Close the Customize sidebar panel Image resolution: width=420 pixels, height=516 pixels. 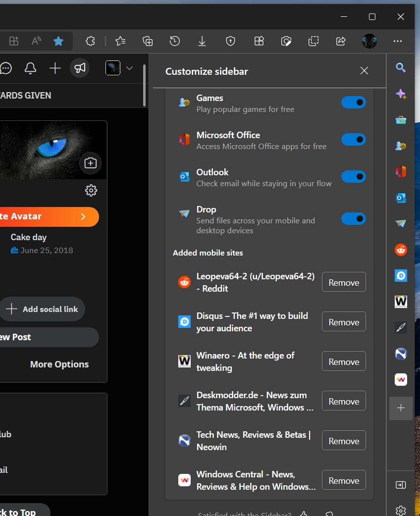pos(364,71)
